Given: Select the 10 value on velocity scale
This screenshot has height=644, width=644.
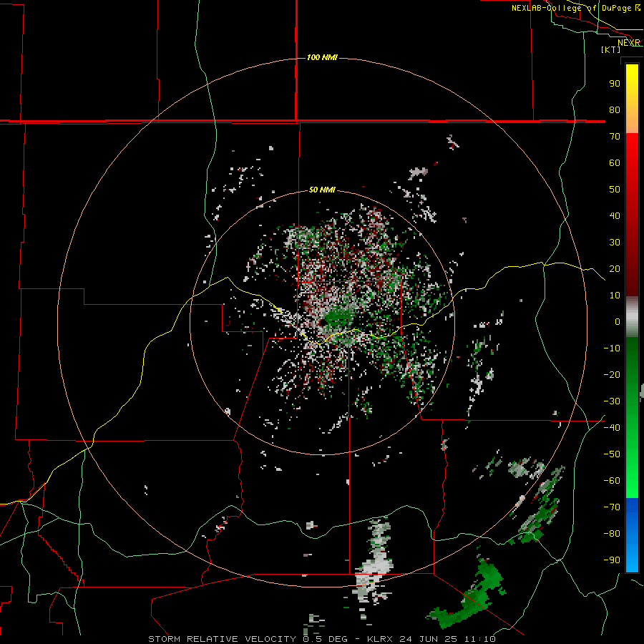Looking at the screenshot, I should coord(615,296).
